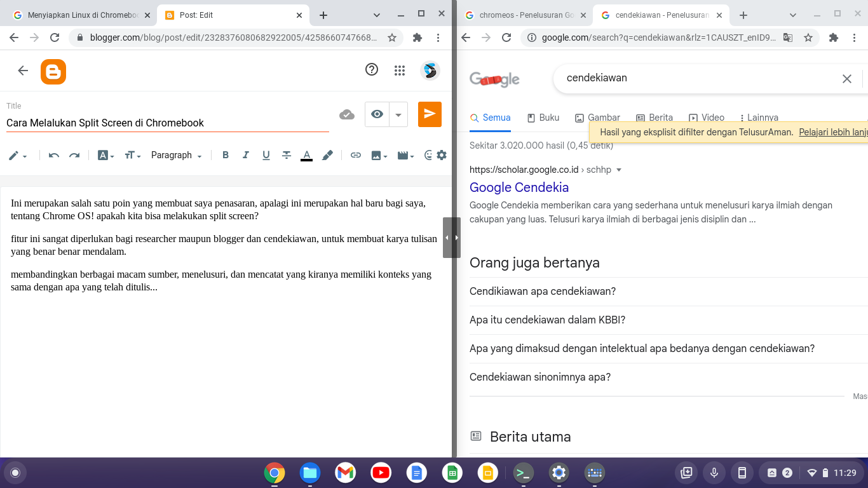Screen dimensions: 868x488
Task: Open the Google Cendekia result link
Action: (x=519, y=187)
